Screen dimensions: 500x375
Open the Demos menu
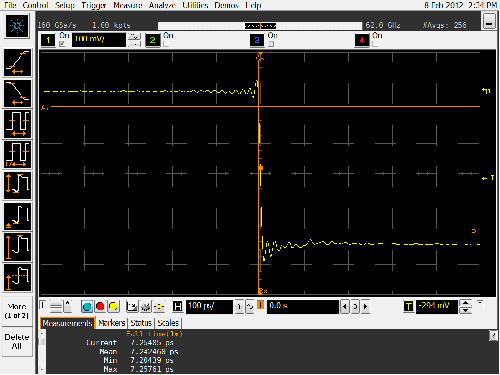(x=226, y=5)
